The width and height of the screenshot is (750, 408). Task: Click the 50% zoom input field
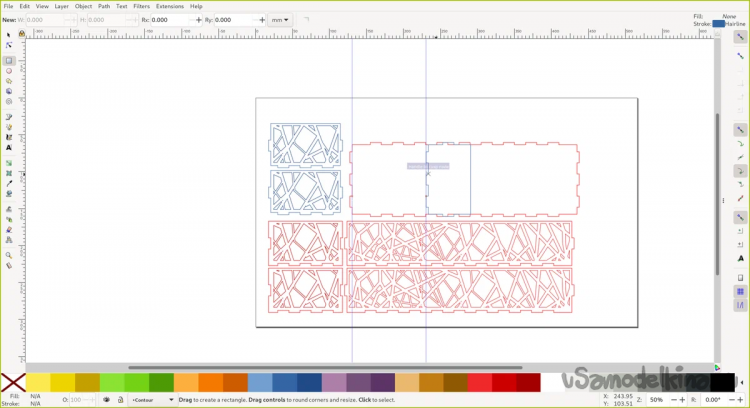coord(657,399)
